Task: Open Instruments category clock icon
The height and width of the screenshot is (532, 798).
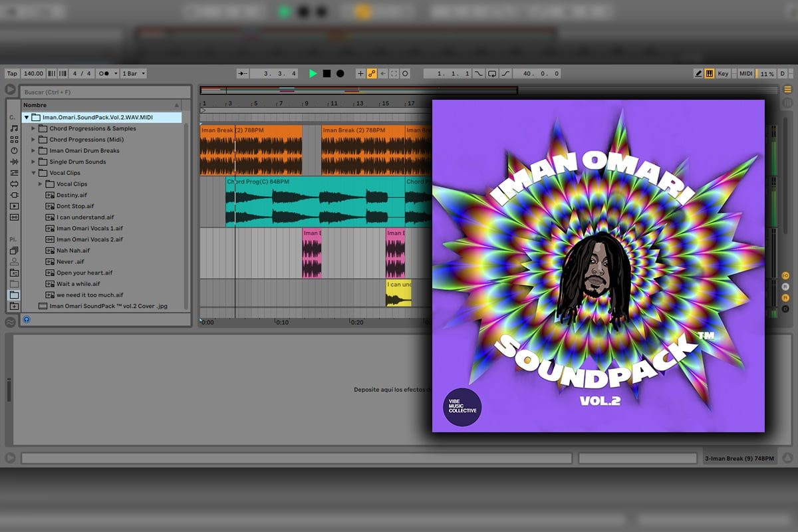Action: point(14,151)
